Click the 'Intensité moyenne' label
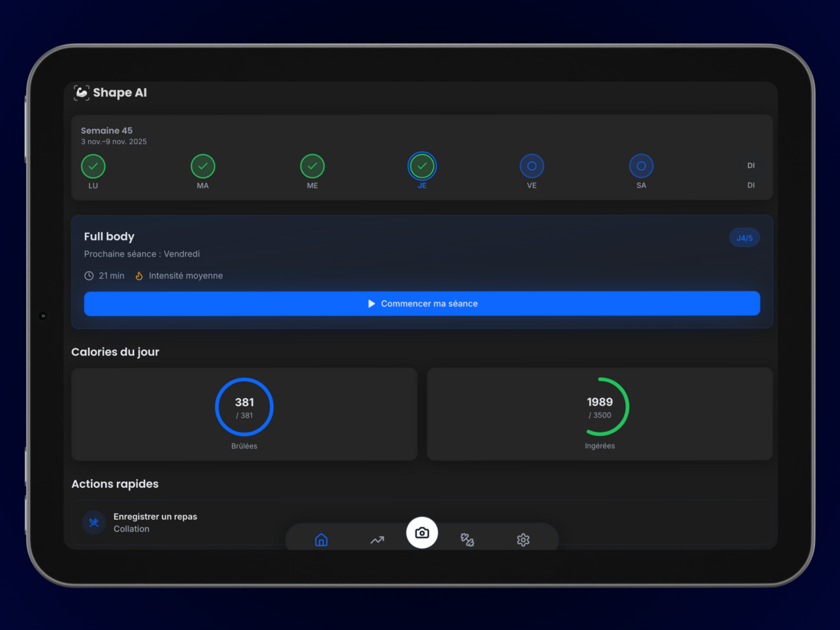The height and width of the screenshot is (630, 840). (186, 276)
